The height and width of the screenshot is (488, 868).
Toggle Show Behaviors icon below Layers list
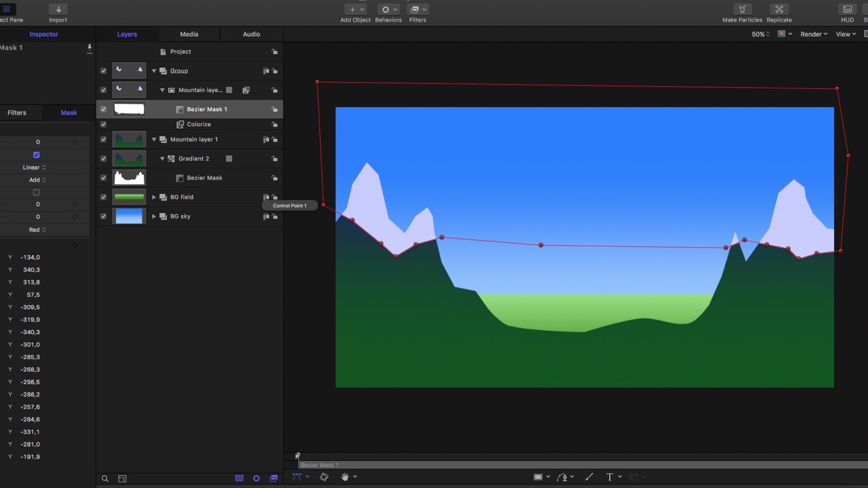pos(256,479)
